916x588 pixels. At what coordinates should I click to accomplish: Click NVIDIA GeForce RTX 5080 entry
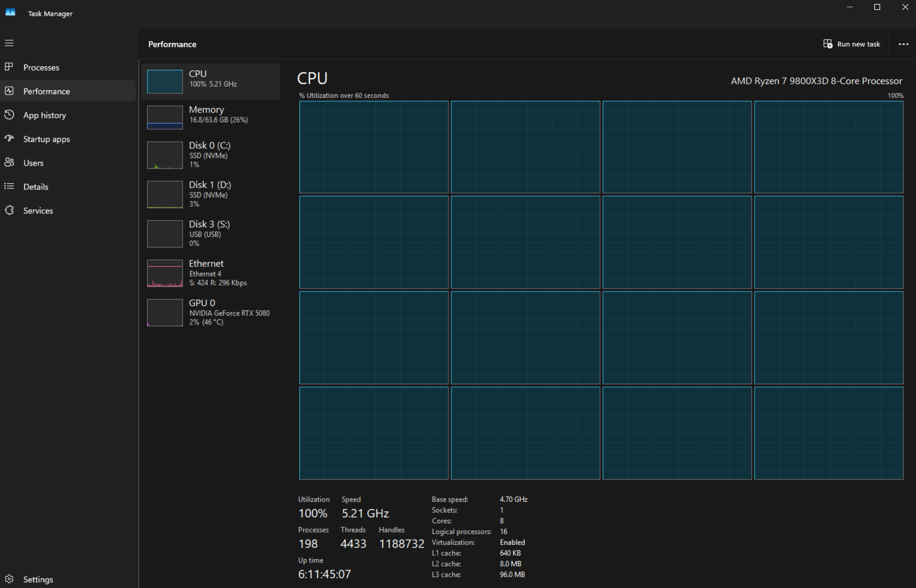(229, 313)
